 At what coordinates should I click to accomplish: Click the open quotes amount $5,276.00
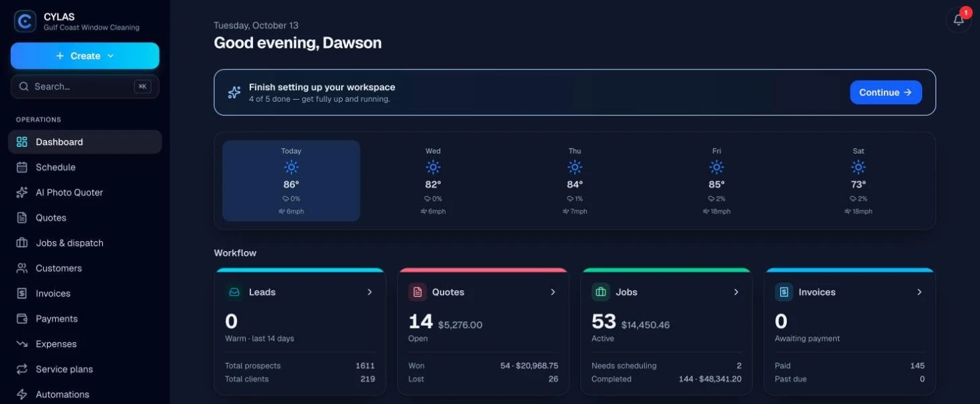(460, 325)
